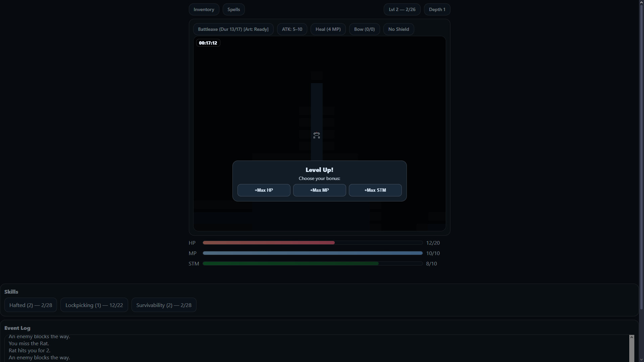This screenshot has height=362, width=644.
Task: Click the Survivability (2) skill
Action: [164, 305]
